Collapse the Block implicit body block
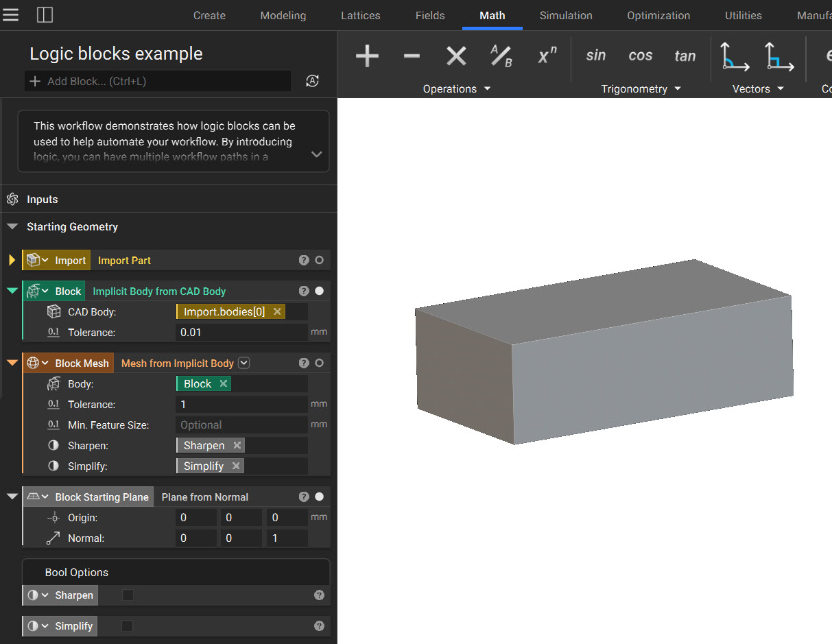This screenshot has height=644, width=832. 12,291
